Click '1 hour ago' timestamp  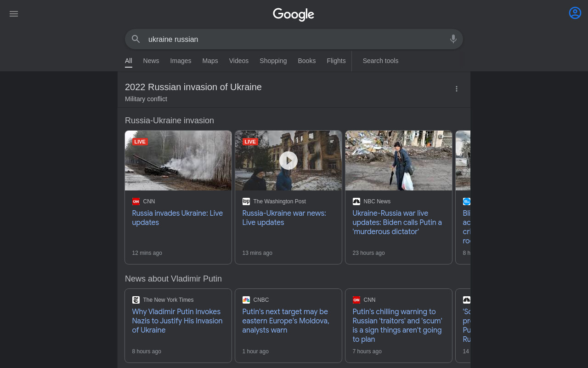click(x=255, y=351)
